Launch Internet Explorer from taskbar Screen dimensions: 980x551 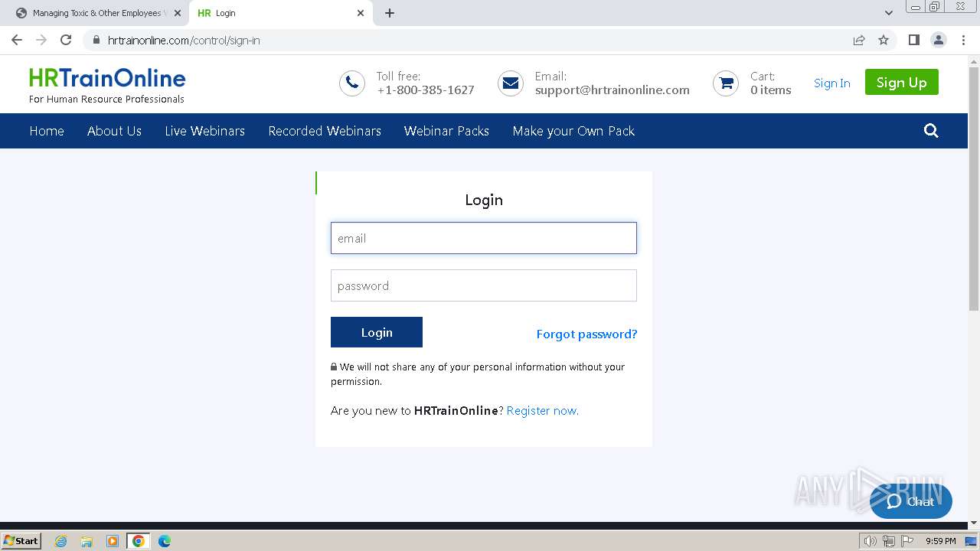[61, 541]
